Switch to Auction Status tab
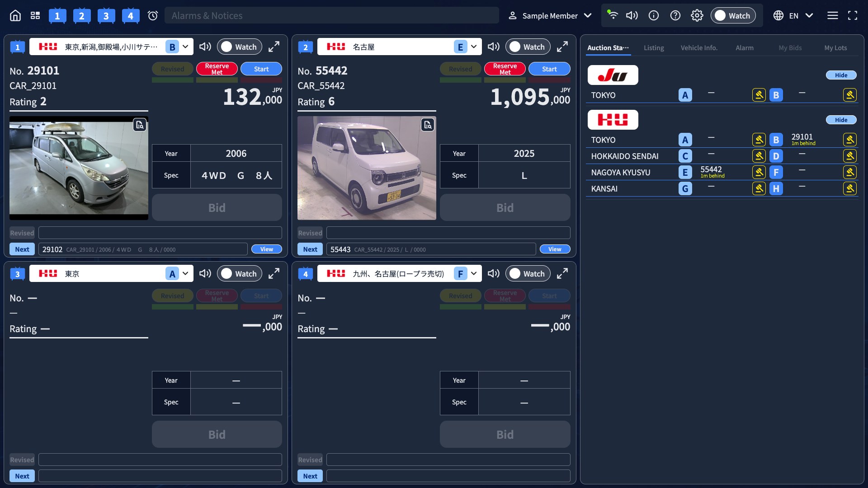The image size is (868, 488). [x=608, y=47]
